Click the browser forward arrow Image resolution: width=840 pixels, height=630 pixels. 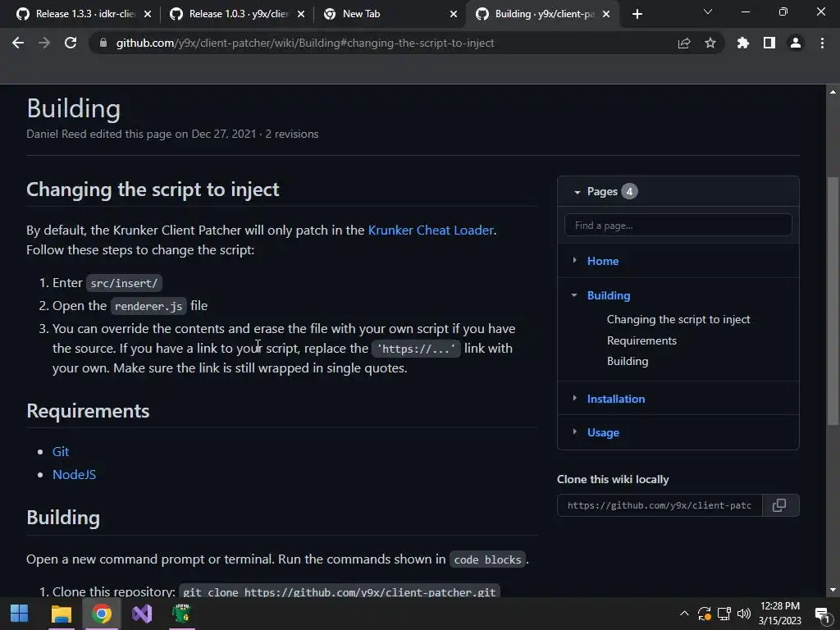[x=44, y=43]
